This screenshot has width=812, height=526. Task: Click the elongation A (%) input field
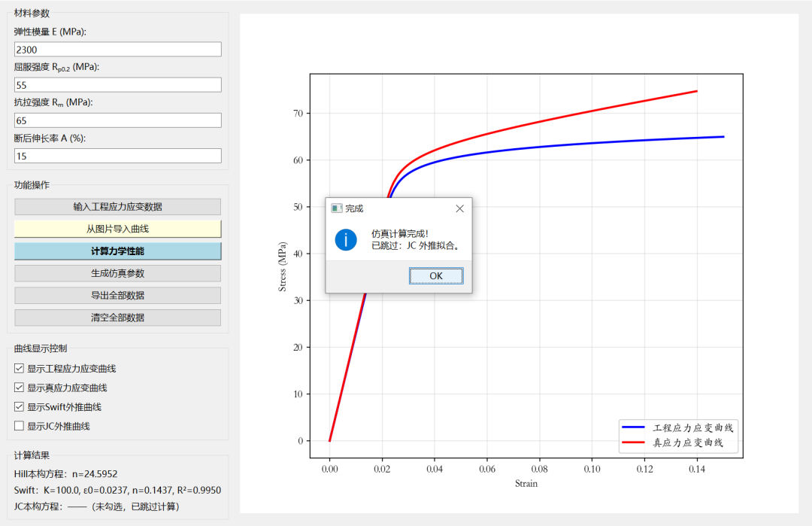pos(118,156)
